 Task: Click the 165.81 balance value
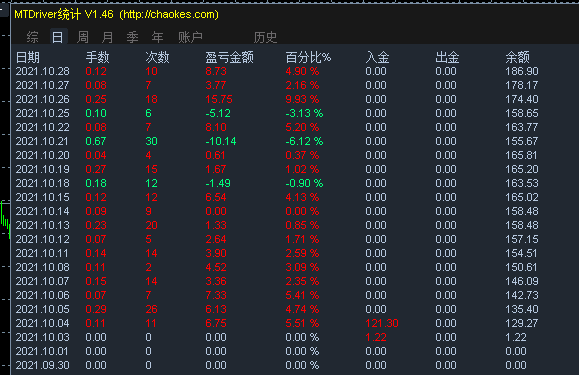(522, 155)
